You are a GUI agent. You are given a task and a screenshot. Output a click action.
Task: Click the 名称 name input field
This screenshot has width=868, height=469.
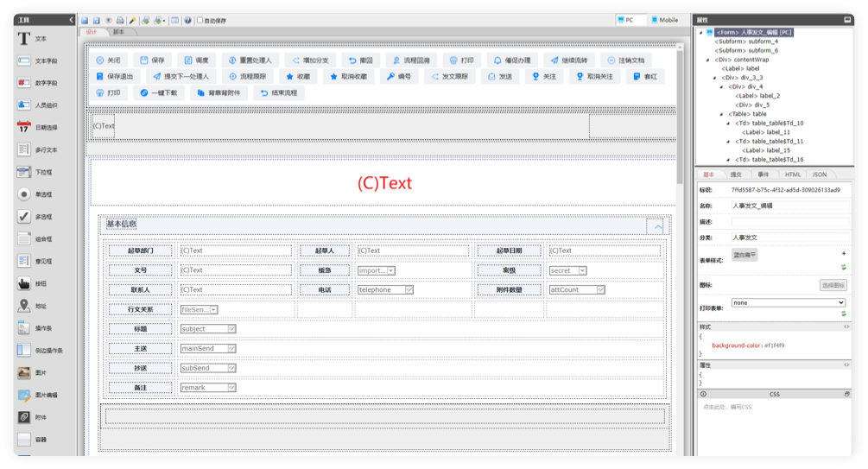pos(790,206)
